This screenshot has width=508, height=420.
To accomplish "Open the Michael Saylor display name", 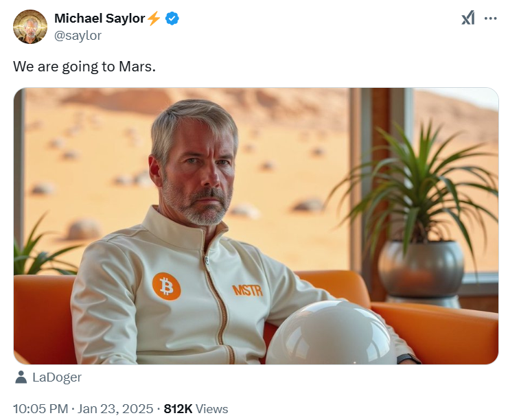I will point(100,19).
